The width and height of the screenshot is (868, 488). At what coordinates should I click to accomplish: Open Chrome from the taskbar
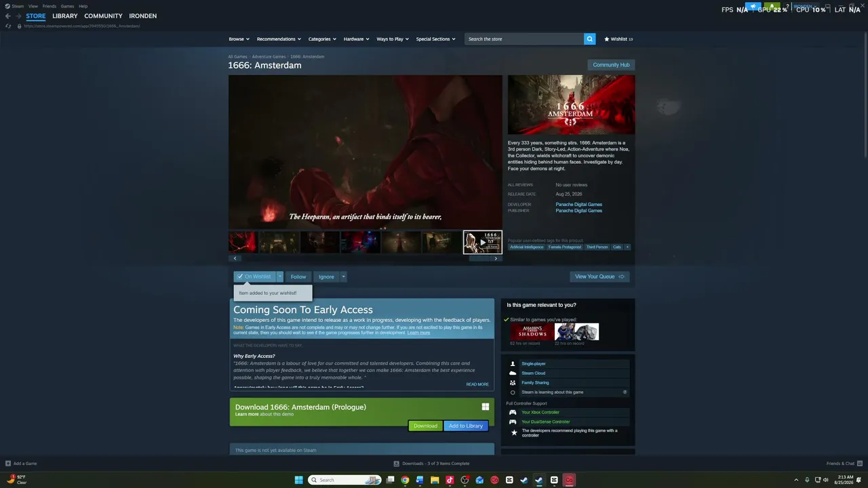(405, 480)
